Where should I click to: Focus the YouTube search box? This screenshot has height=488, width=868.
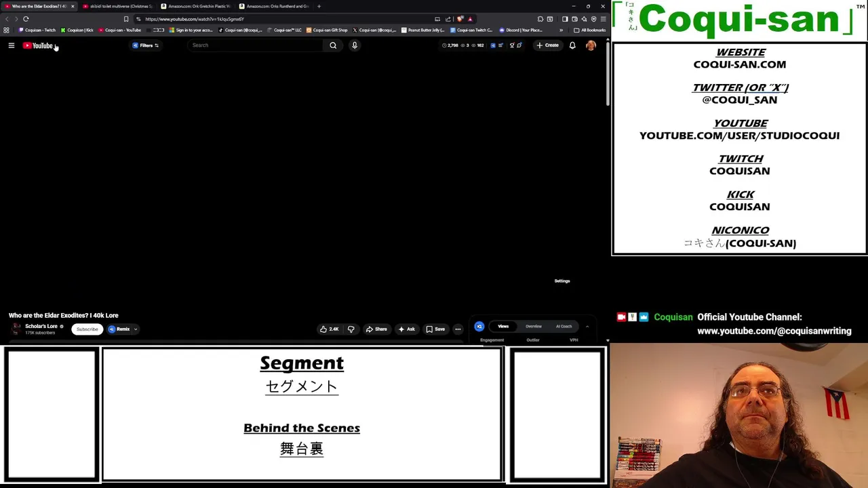256,45
